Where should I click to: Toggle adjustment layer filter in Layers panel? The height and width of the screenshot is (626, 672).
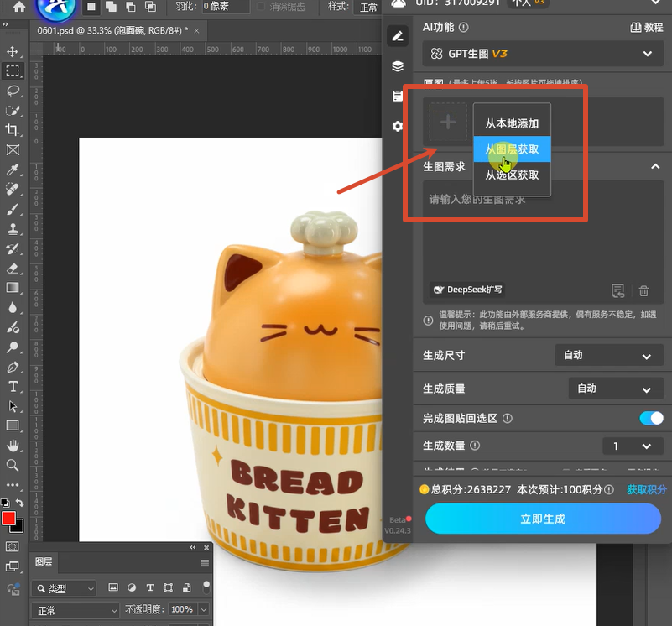(x=132, y=587)
